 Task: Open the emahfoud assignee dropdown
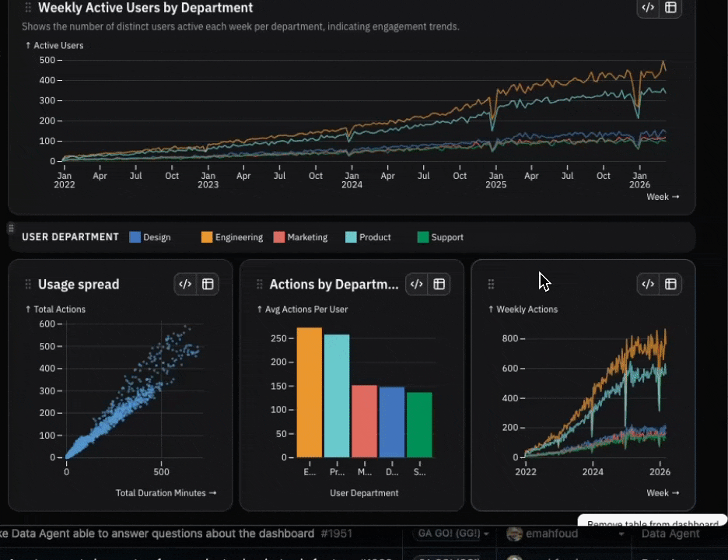(x=565, y=534)
